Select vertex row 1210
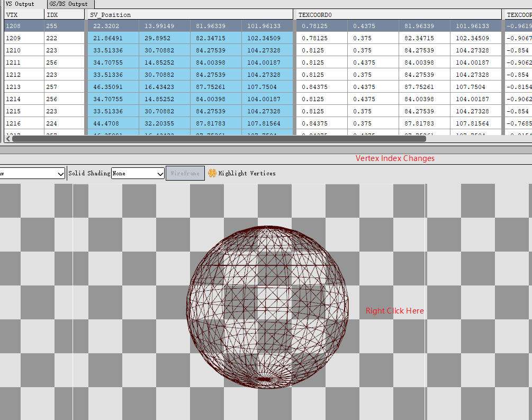The height and width of the screenshot is (420, 532). [x=21, y=50]
